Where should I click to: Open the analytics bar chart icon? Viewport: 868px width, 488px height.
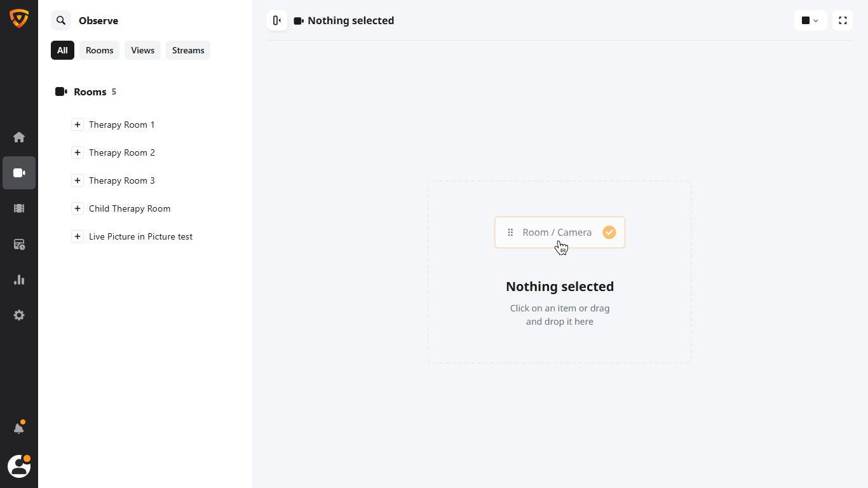click(19, 280)
